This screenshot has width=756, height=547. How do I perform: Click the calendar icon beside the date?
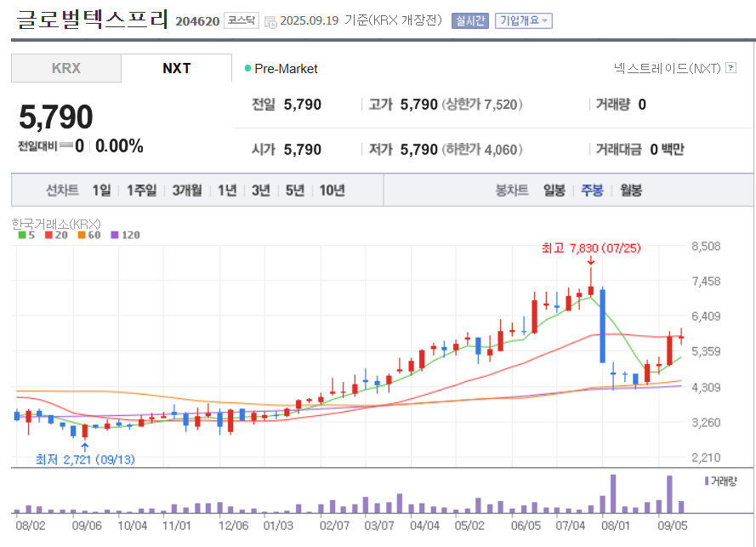[x=270, y=21]
